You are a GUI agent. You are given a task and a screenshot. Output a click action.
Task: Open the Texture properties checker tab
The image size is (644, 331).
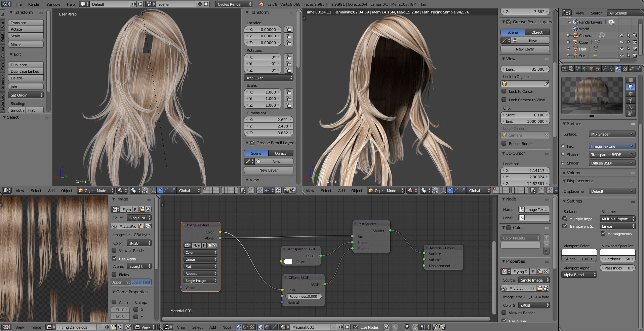[625, 69]
